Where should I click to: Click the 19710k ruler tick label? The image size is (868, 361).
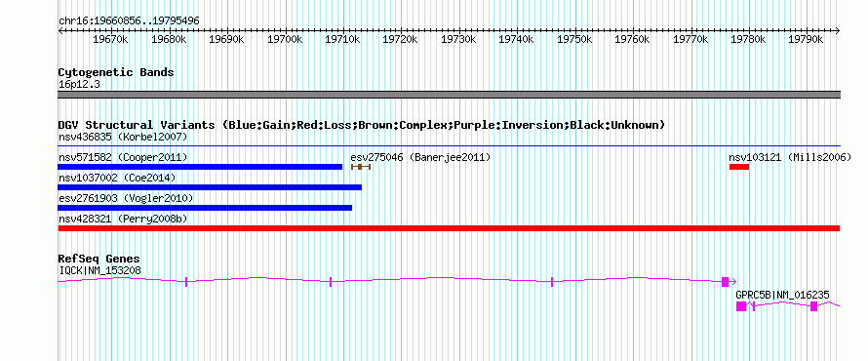pyautogui.click(x=343, y=40)
